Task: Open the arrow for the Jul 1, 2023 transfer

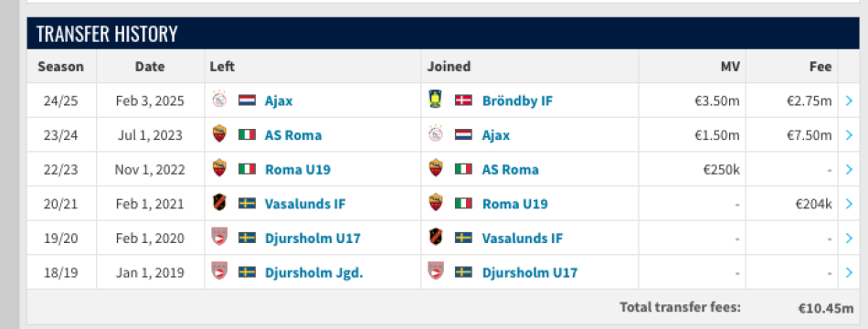Action: pos(849,134)
